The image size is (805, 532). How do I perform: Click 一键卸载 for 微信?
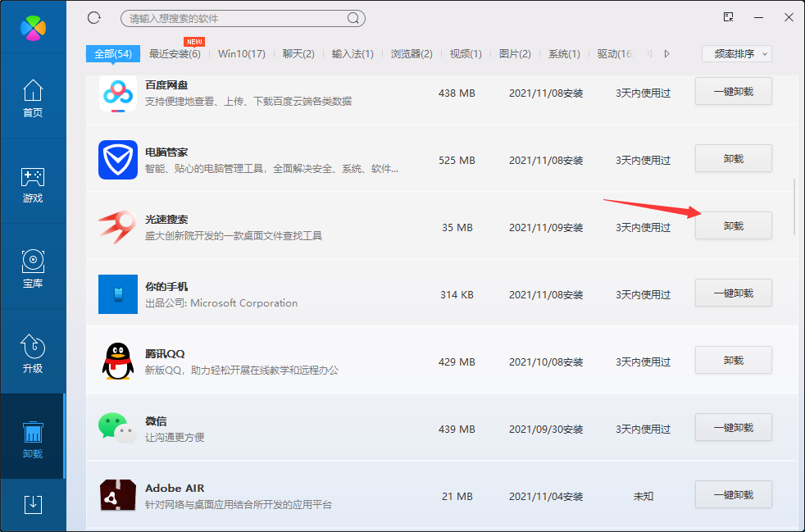point(734,428)
